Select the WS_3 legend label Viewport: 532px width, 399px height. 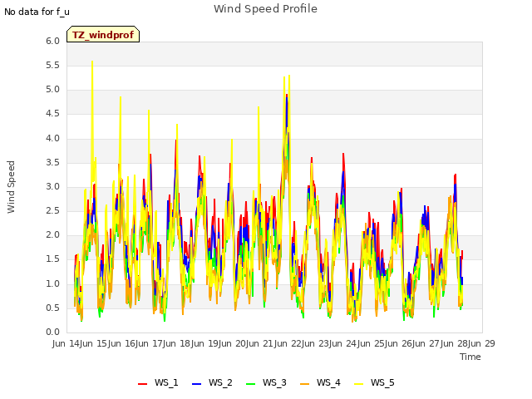pyautogui.click(x=274, y=382)
